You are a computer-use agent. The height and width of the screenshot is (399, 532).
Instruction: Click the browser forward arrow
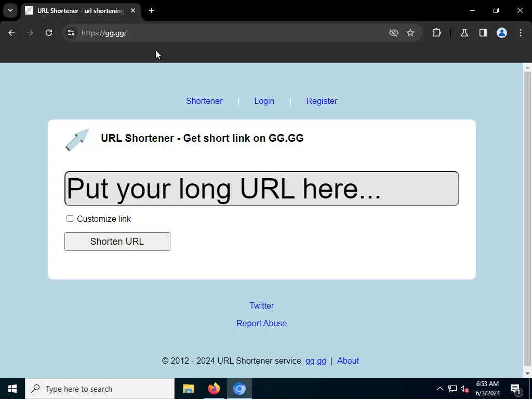pos(30,33)
